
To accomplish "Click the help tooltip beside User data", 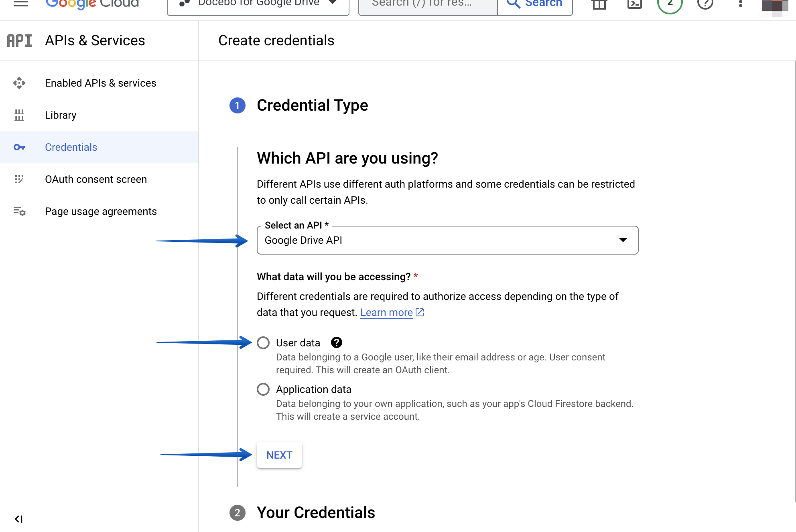I will (337, 342).
